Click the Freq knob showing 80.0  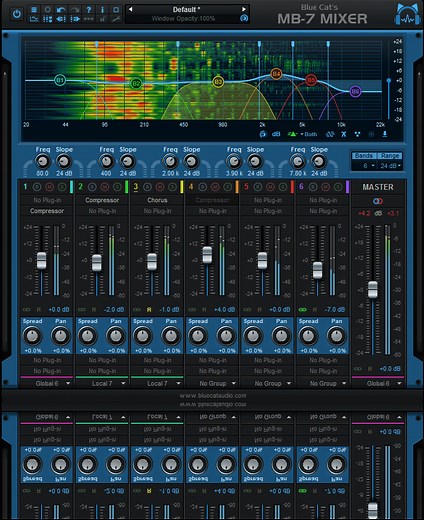pyautogui.click(x=42, y=162)
